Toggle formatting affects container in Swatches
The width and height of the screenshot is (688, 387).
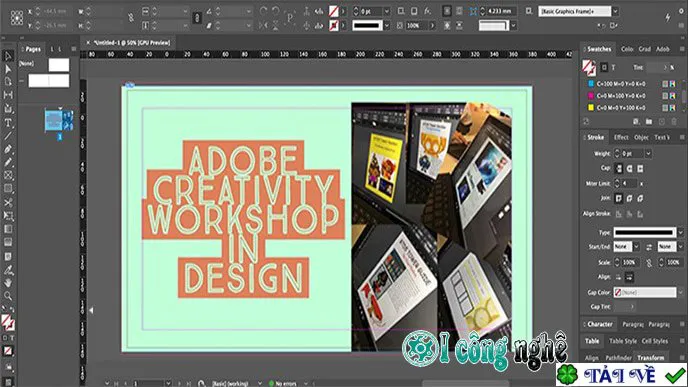(604, 68)
